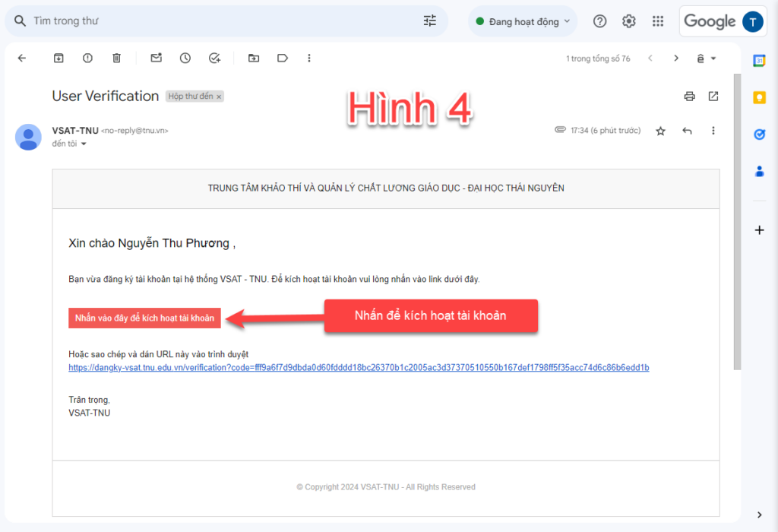778x532 pixels.
Task: Click the search magnifier icon
Action: click(20, 21)
